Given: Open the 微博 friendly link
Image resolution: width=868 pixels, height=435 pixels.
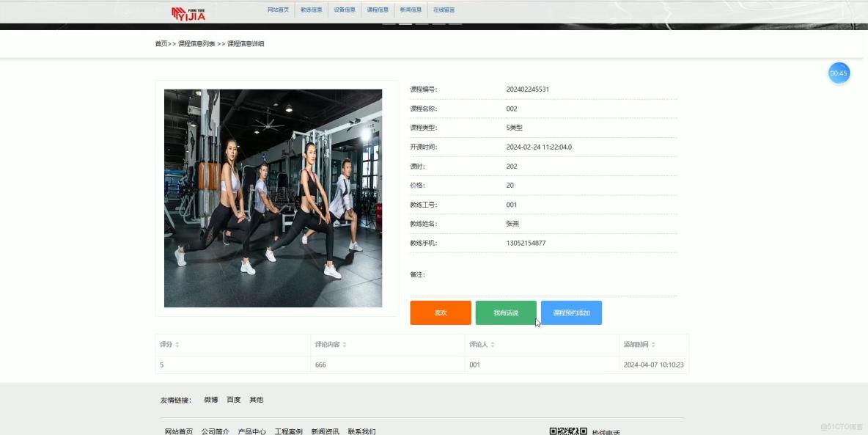Looking at the screenshot, I should coord(211,400).
